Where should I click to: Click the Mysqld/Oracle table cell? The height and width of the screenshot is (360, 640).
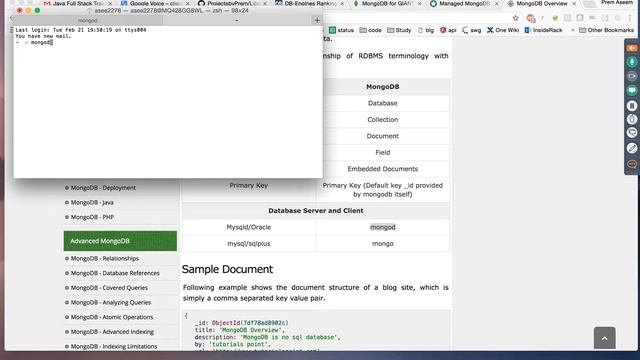click(249, 227)
